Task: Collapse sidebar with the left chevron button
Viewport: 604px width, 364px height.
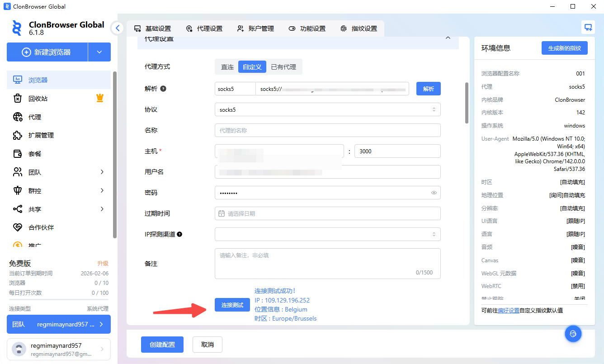Action: pyautogui.click(x=118, y=28)
